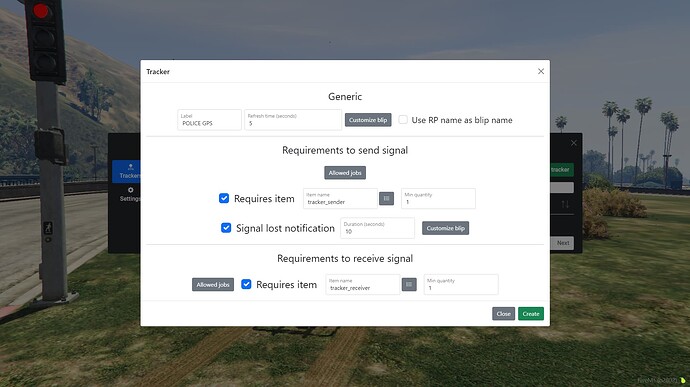The width and height of the screenshot is (690, 387).
Task: Uncheck Requires item for sending signal
Action: tap(224, 198)
